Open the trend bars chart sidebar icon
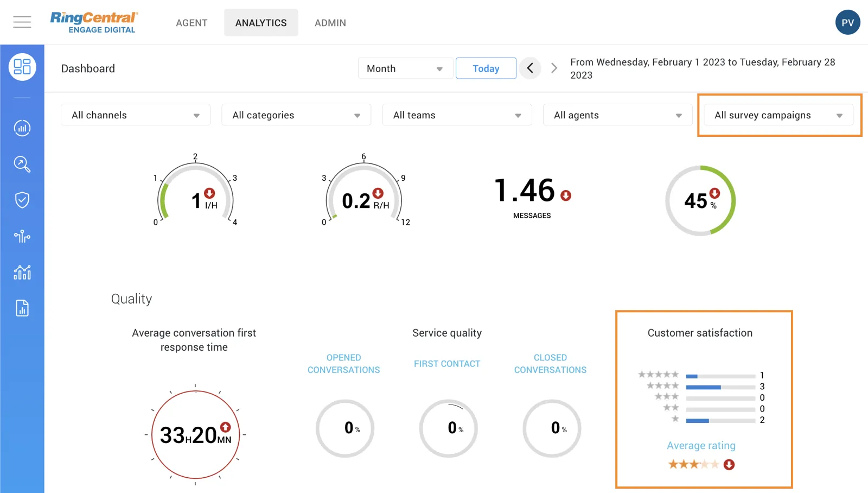 [22, 272]
